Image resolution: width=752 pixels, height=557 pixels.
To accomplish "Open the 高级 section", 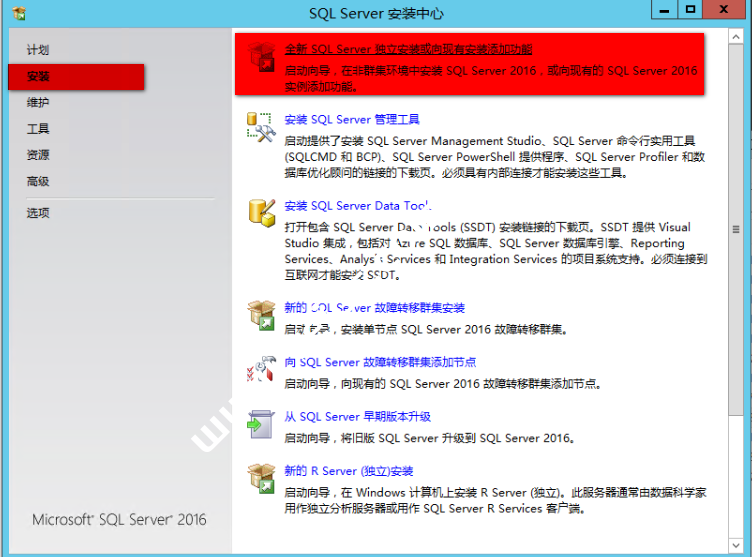I will [x=38, y=182].
